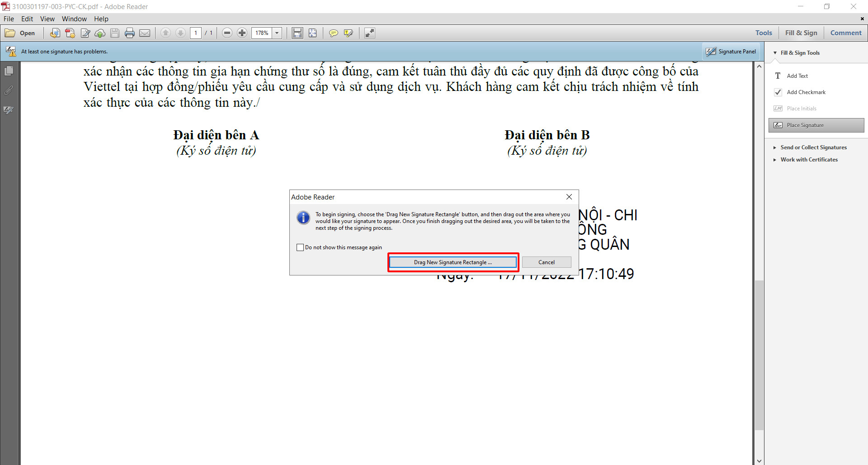Cancel the Adobe Reader signing dialog
868x465 pixels.
(x=546, y=262)
